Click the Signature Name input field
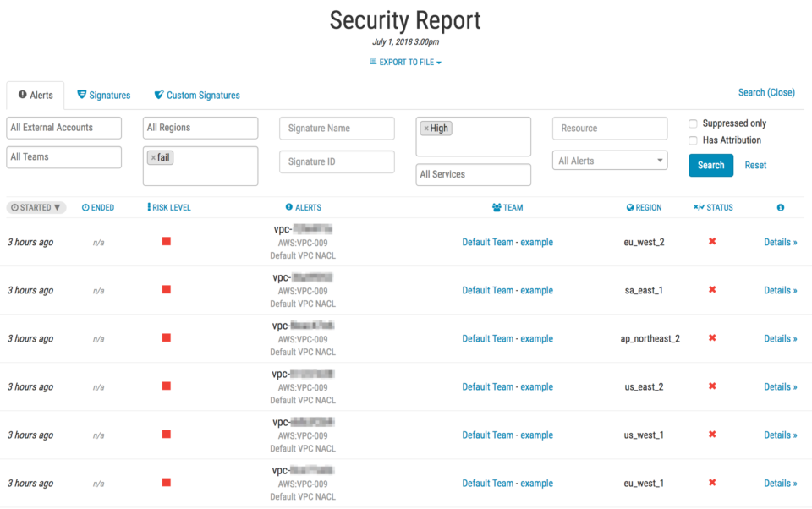812x509 pixels. click(x=337, y=129)
